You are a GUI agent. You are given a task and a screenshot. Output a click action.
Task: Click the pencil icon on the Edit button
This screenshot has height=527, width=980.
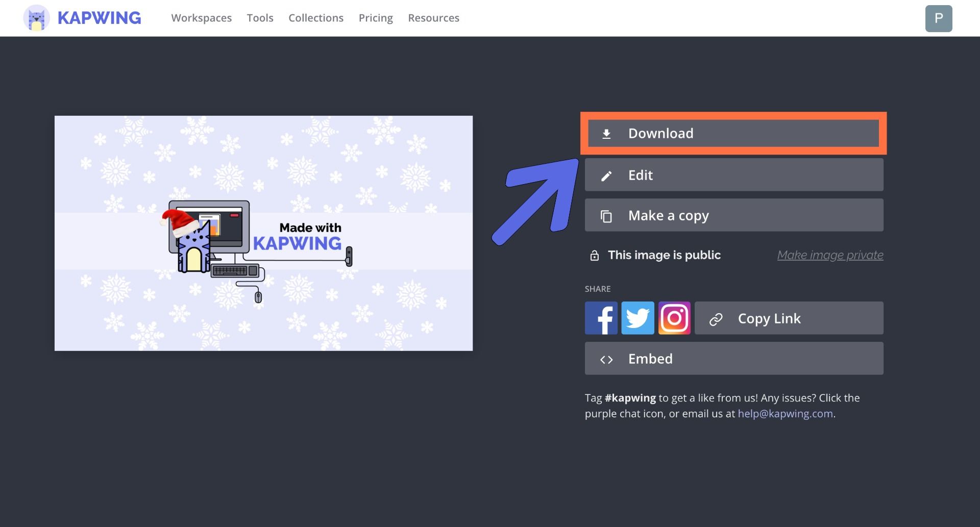[x=607, y=175]
